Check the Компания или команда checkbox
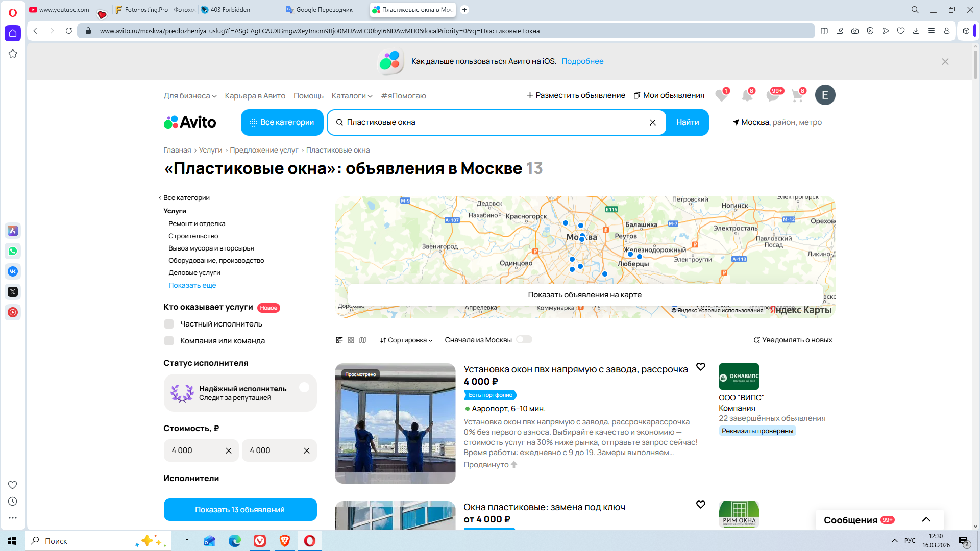Image resolution: width=980 pixels, height=551 pixels. [x=169, y=341]
